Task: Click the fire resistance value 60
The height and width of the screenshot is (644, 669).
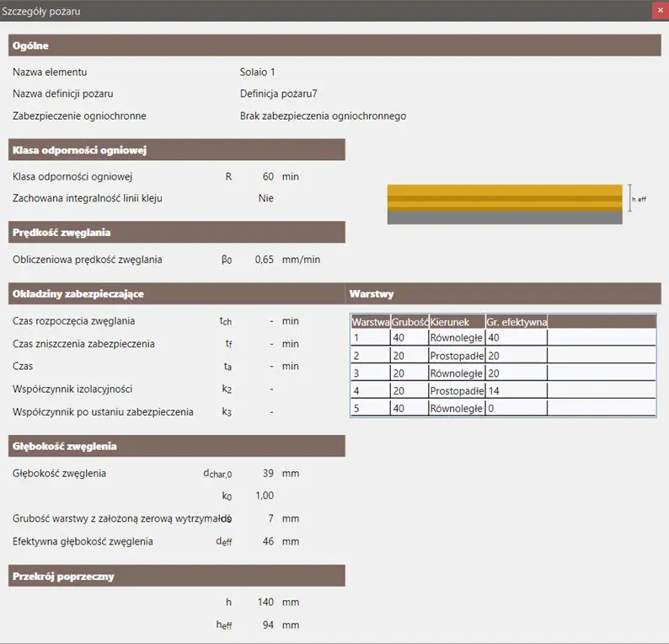Action: [x=268, y=177]
